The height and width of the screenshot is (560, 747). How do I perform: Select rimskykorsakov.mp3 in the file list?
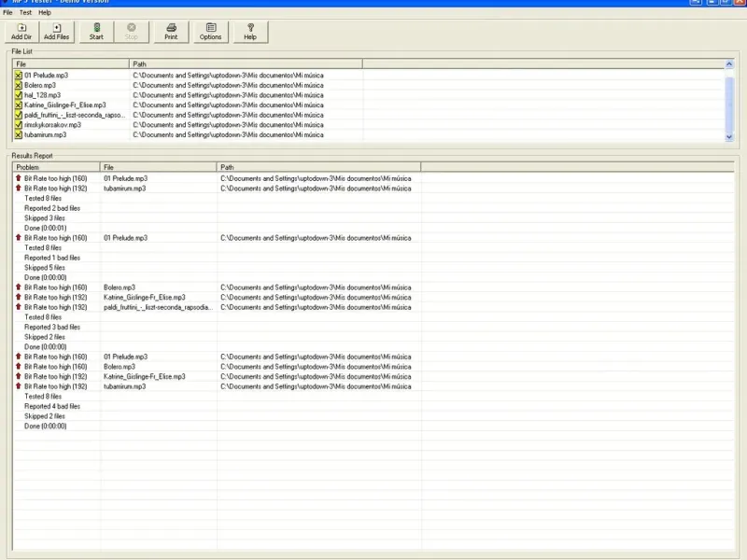[x=53, y=125]
